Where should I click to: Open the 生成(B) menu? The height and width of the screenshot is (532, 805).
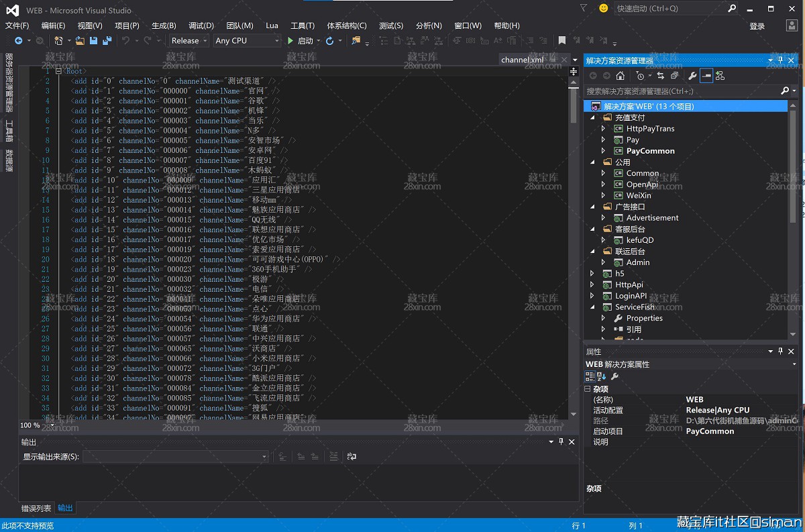pyautogui.click(x=164, y=25)
